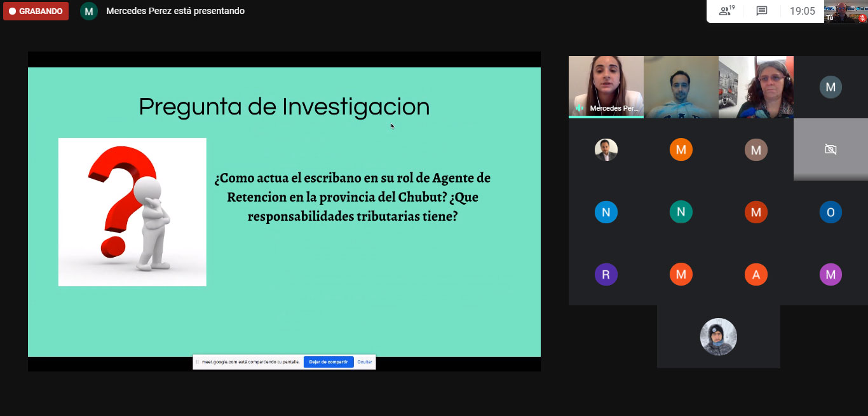The width and height of the screenshot is (868, 416).
Task: Stop sharing with Dejar de compartir button
Action: click(x=329, y=362)
